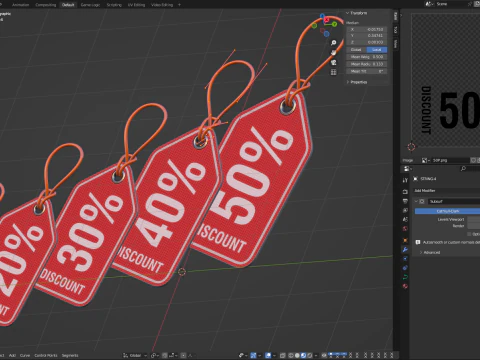Select Global transform space button
The width and height of the screenshot is (480, 360).
click(356, 50)
